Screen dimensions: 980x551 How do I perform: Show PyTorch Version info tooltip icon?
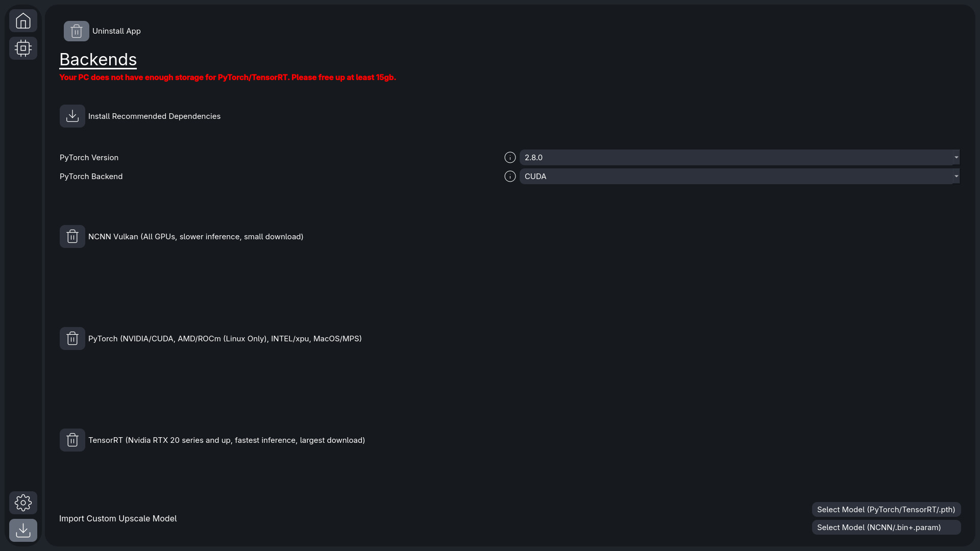click(509, 158)
